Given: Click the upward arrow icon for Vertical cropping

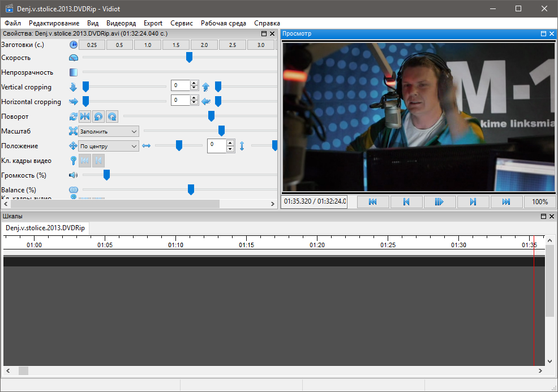Looking at the screenshot, I should (x=205, y=87).
